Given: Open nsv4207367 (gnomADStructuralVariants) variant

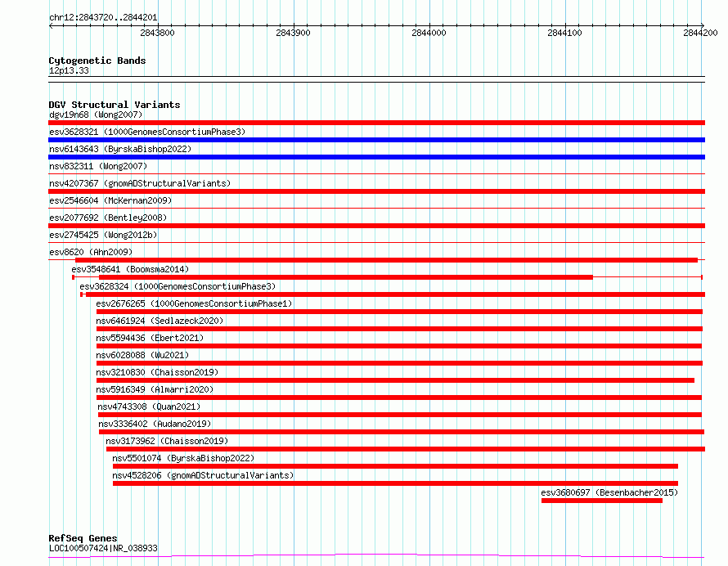Looking at the screenshot, I should [140, 183].
